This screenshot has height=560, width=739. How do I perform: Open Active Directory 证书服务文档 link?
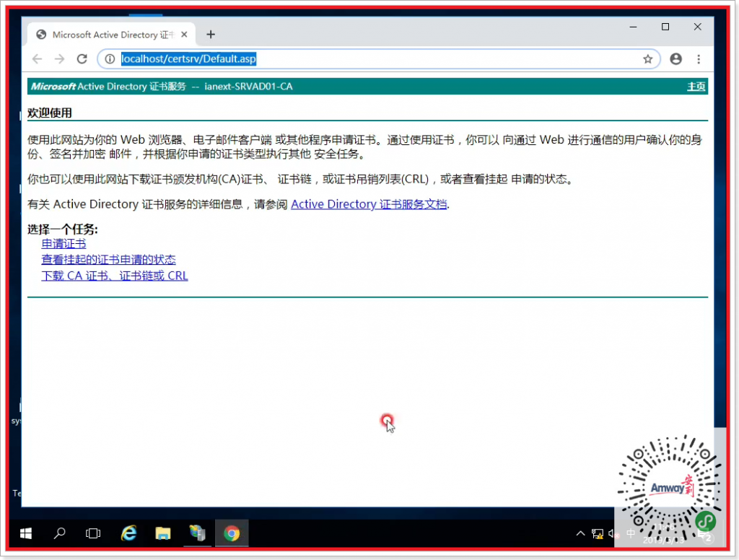(x=369, y=204)
